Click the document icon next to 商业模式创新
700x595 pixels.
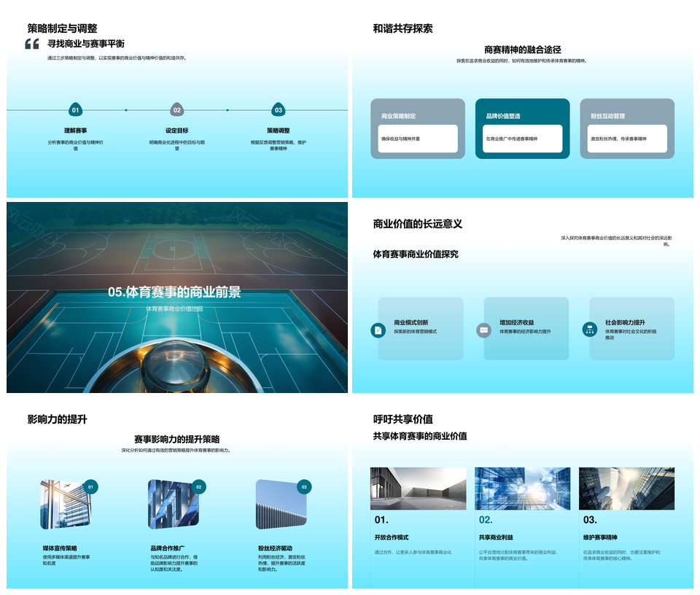pos(378,330)
